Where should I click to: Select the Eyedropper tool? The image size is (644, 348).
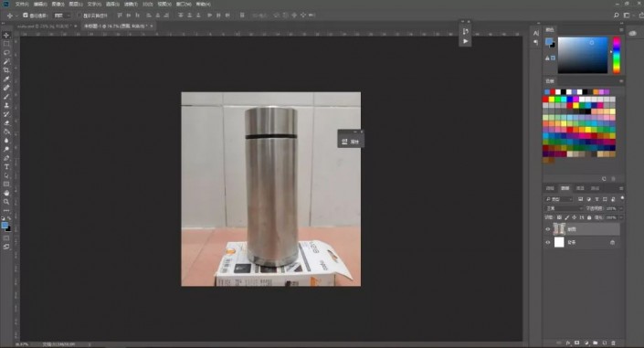(6, 79)
